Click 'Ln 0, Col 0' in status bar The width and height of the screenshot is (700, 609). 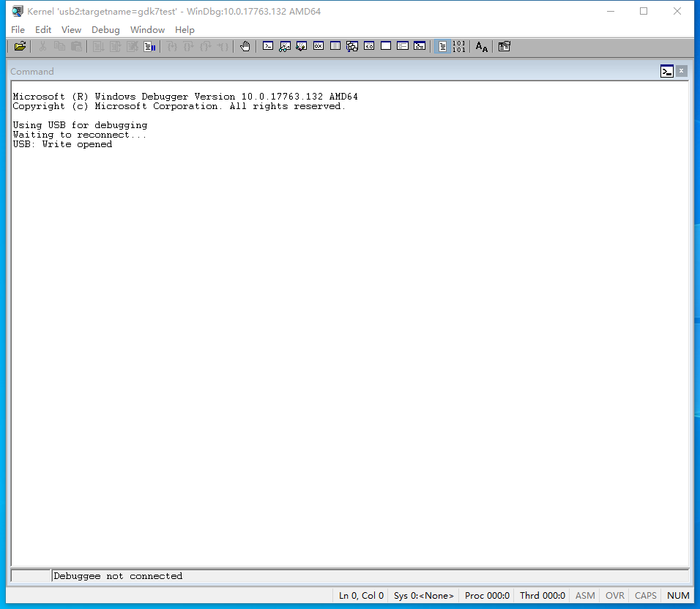(x=361, y=596)
